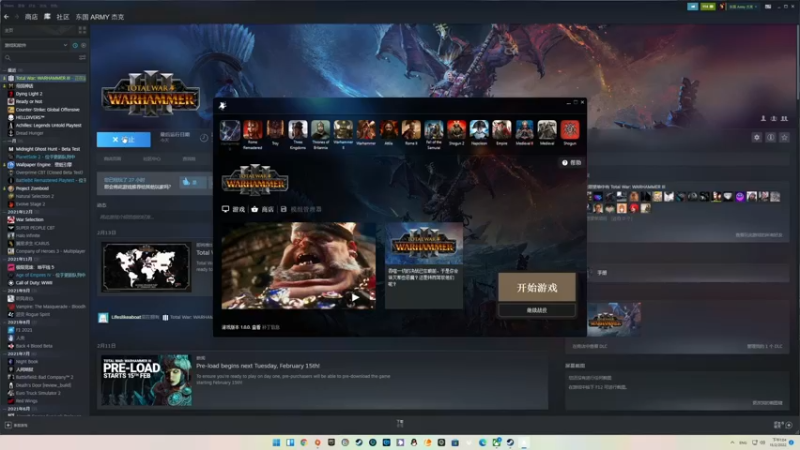Switch to the launcher 商店 tab
The image size is (800, 450).
(262, 209)
